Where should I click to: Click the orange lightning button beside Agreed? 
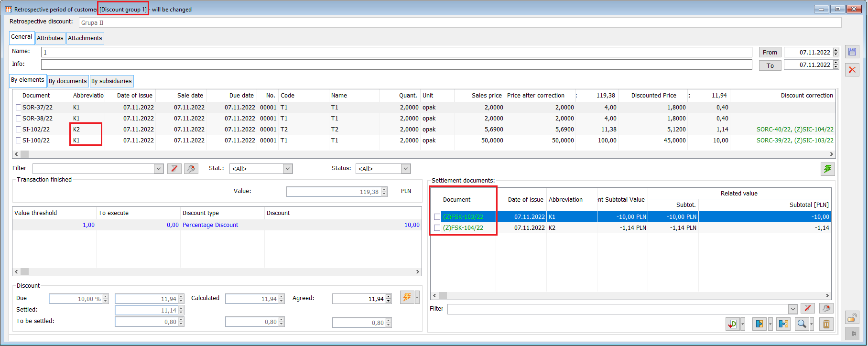407,297
